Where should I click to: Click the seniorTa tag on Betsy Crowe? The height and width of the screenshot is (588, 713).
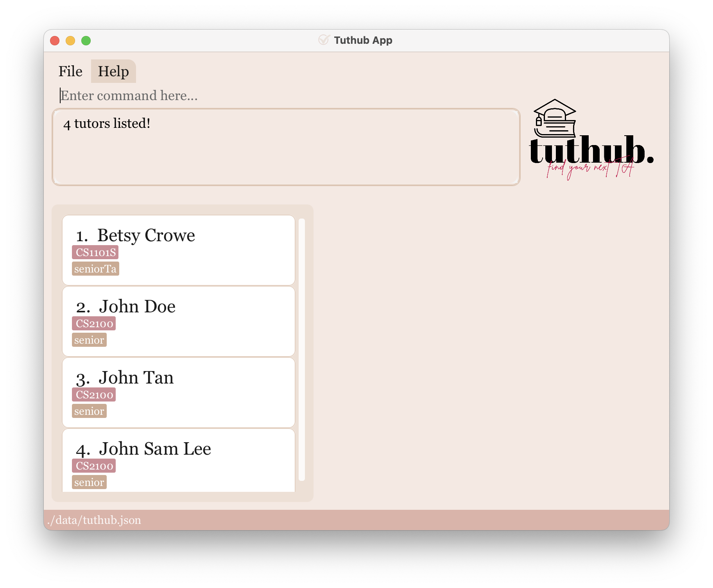pyautogui.click(x=95, y=269)
